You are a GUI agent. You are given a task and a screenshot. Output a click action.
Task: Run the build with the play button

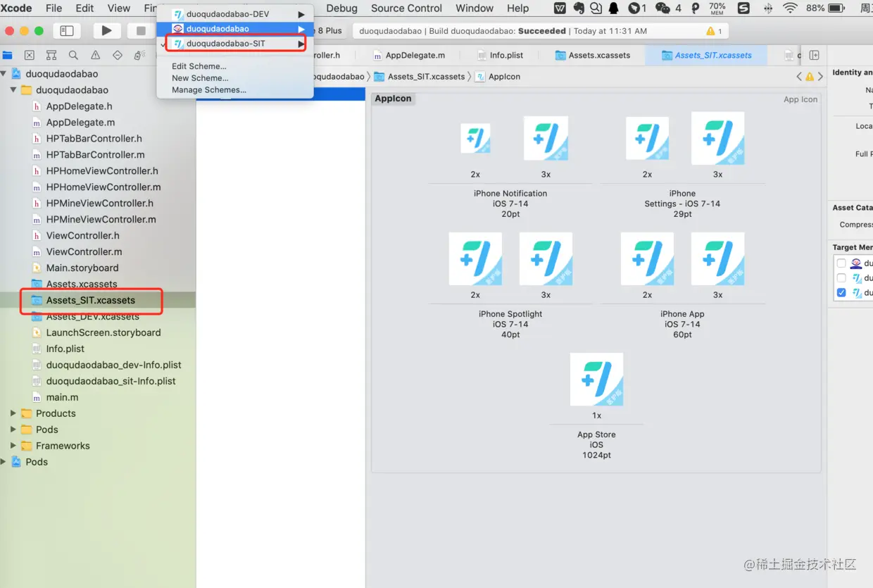click(x=106, y=31)
